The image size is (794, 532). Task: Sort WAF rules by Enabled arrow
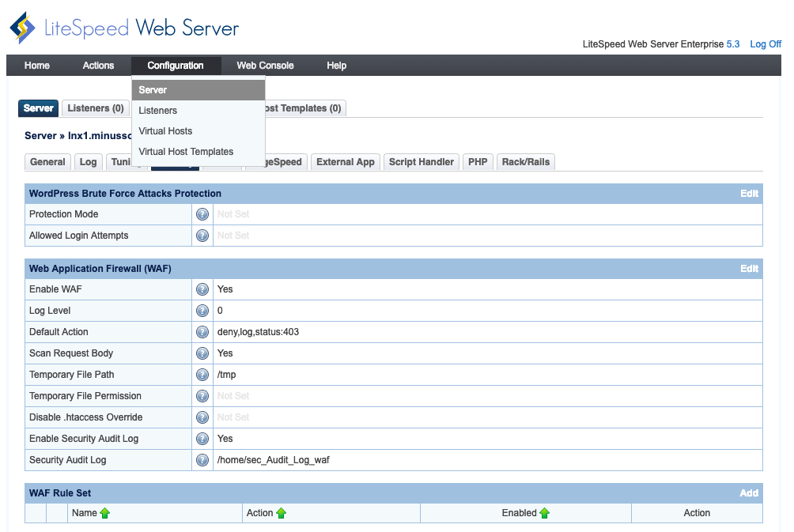(544, 513)
